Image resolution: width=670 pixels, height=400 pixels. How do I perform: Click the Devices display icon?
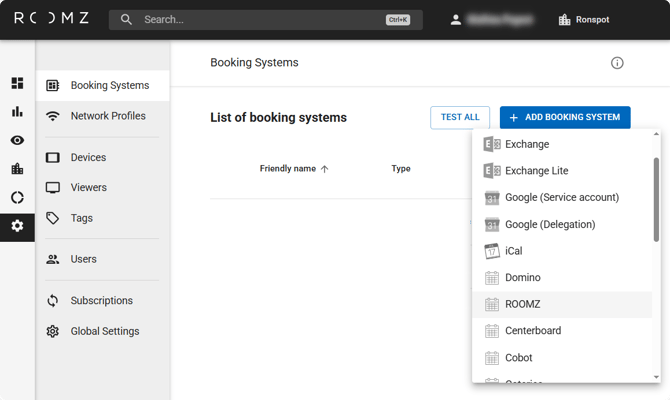click(53, 157)
